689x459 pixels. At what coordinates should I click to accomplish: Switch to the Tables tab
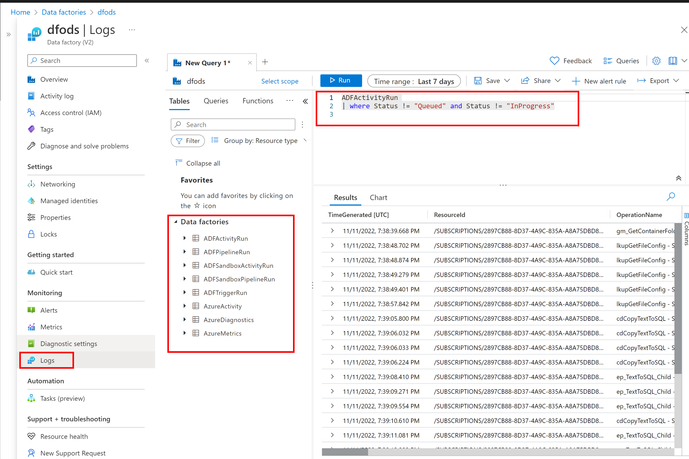pos(179,101)
